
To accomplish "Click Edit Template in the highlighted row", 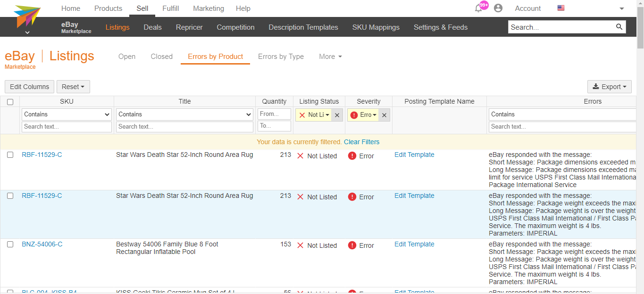I will 414,196.
